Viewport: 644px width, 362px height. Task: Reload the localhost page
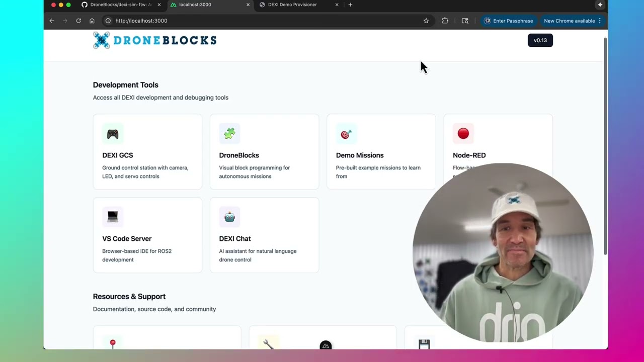click(78, 21)
